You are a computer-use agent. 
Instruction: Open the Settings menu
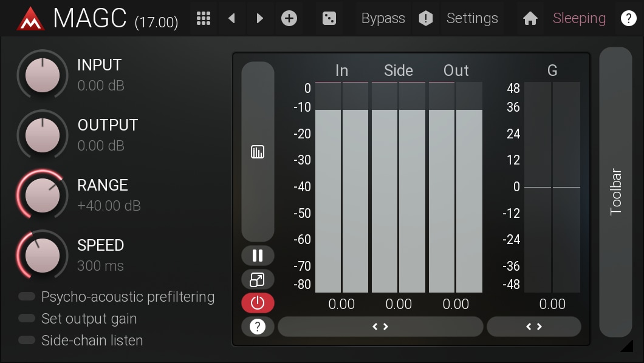(472, 18)
